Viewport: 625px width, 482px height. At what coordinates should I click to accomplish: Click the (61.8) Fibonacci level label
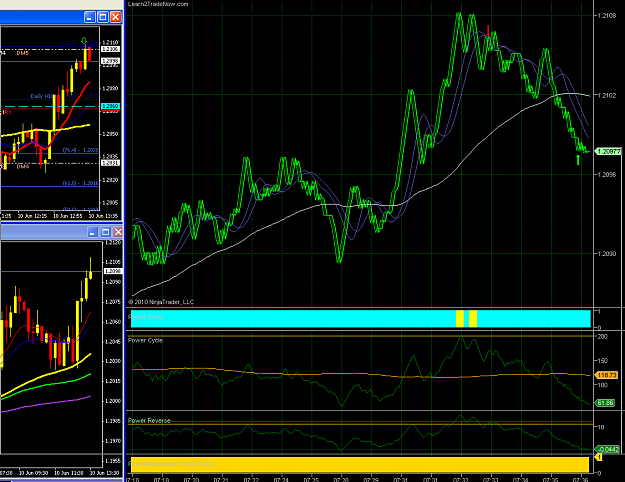[x=80, y=183]
